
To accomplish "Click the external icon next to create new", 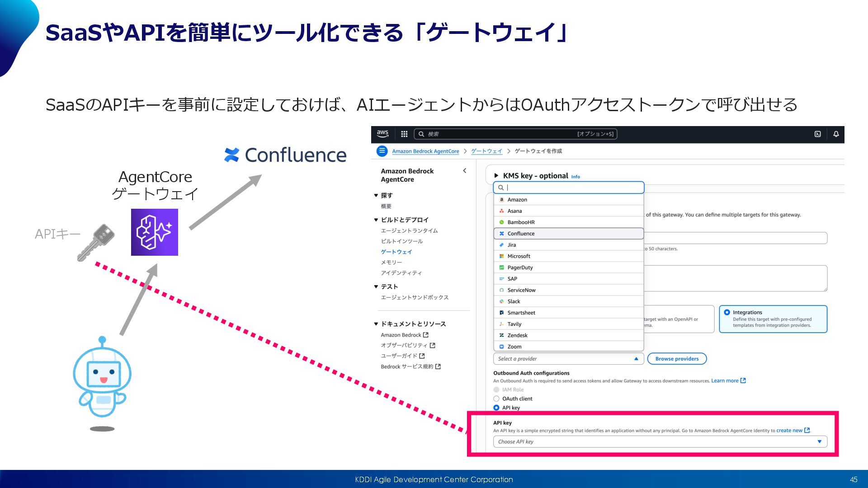I will click(x=807, y=431).
